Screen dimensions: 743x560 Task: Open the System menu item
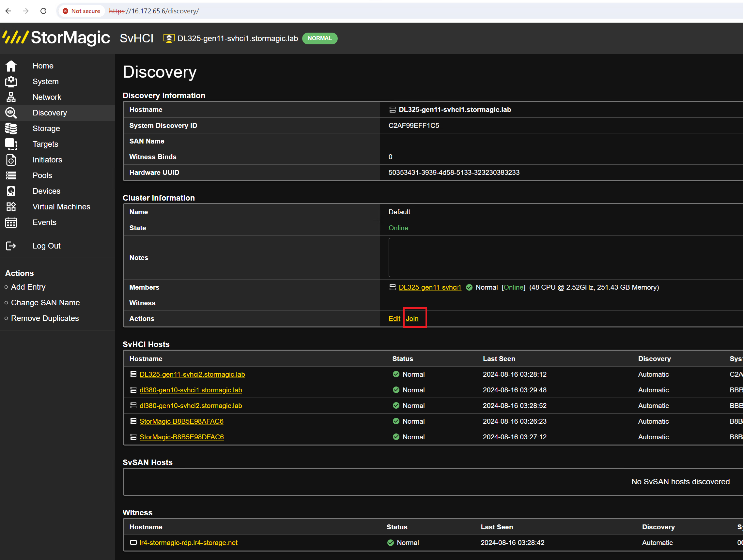[x=45, y=82]
